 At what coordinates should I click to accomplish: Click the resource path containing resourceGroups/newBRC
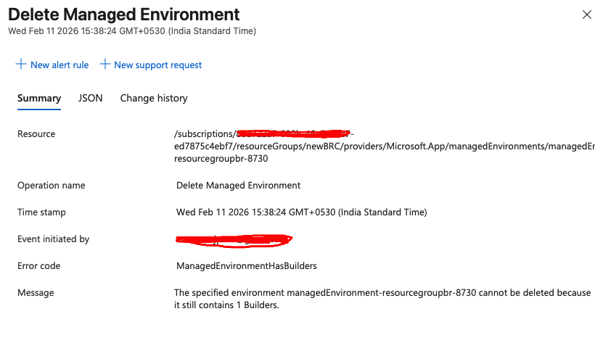pos(384,146)
